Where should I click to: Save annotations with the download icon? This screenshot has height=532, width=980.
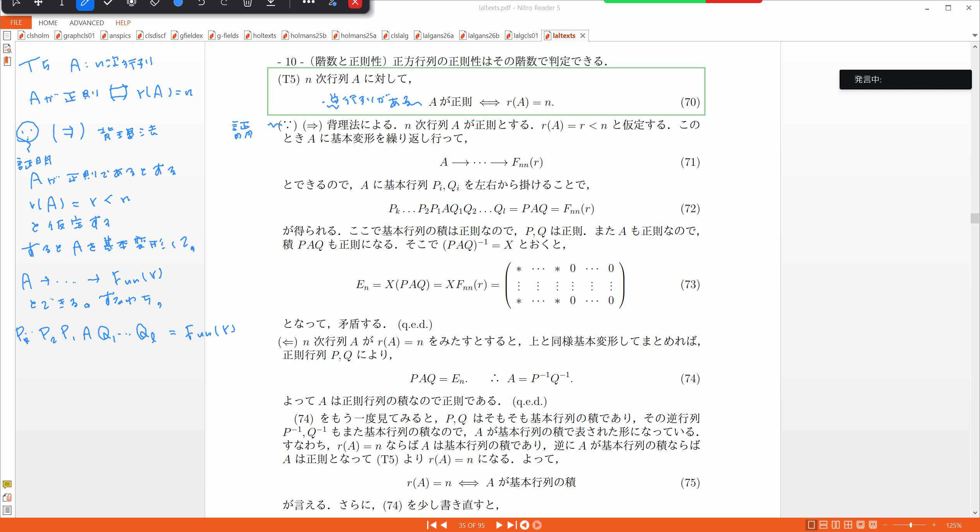pos(271,3)
